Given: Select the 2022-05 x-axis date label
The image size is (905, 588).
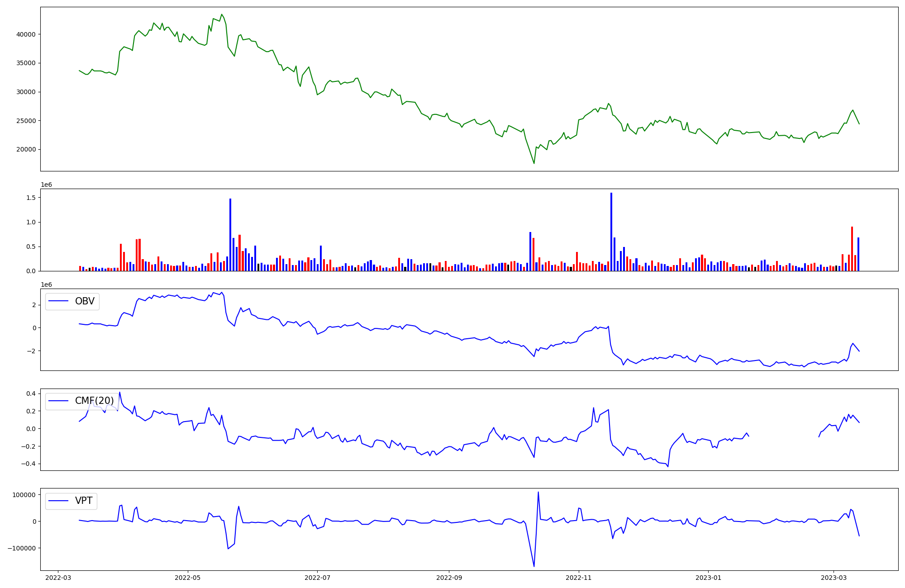Looking at the screenshot, I should click(187, 578).
